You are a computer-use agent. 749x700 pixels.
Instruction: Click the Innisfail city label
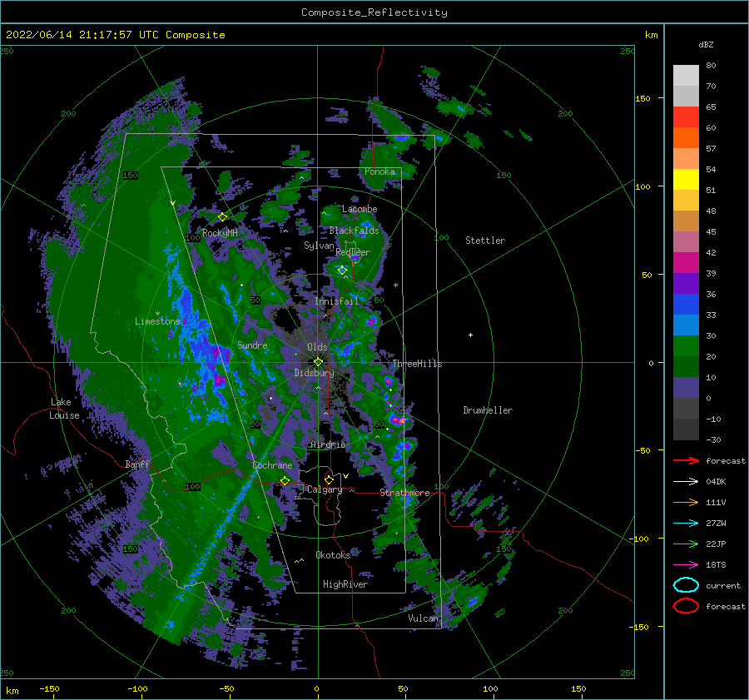click(337, 301)
